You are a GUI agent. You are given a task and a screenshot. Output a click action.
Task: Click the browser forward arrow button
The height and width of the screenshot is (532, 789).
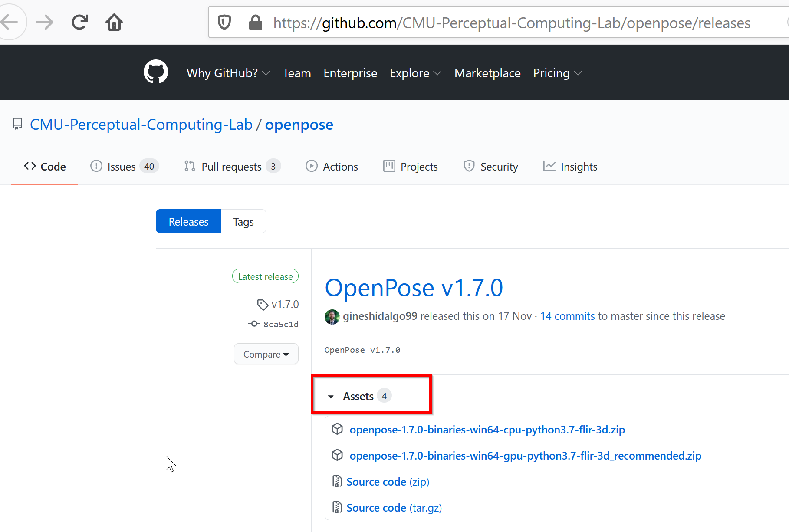coord(45,22)
